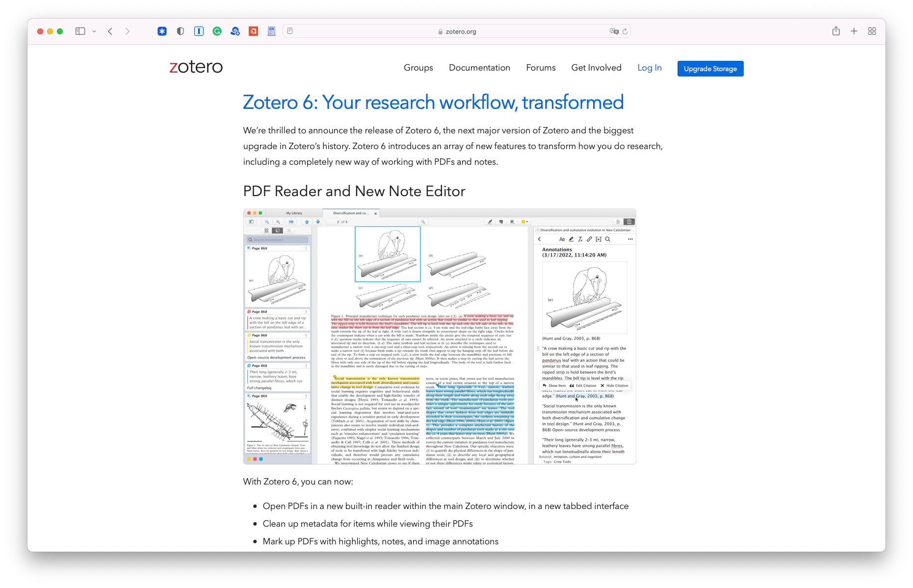This screenshot has height=588, width=913.
Task: Open the Get Involved navigation item
Action: click(x=596, y=68)
